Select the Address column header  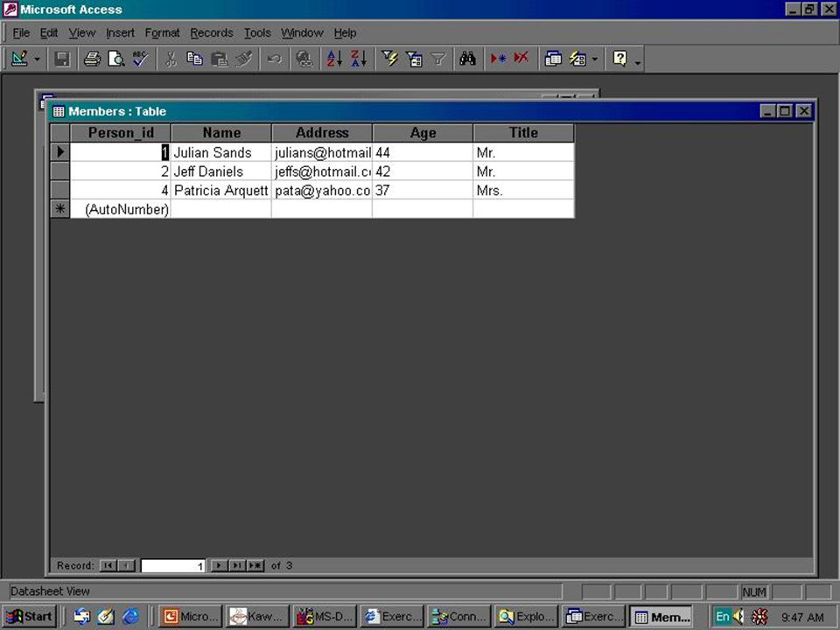click(x=322, y=133)
